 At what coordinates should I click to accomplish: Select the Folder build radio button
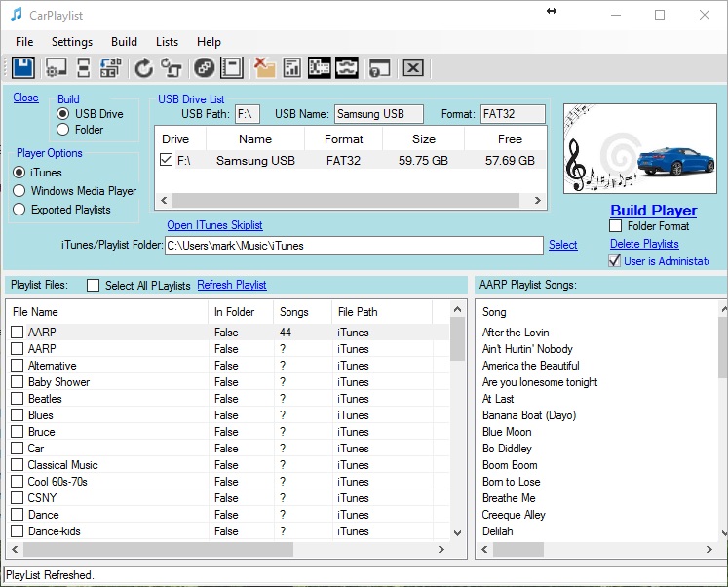[x=64, y=129]
